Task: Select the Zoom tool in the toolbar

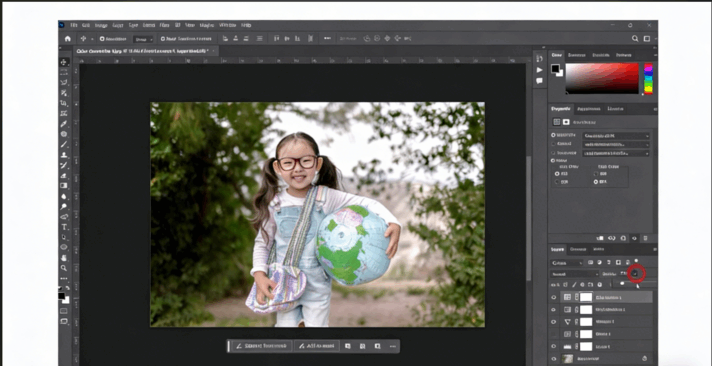Action: pyautogui.click(x=64, y=268)
